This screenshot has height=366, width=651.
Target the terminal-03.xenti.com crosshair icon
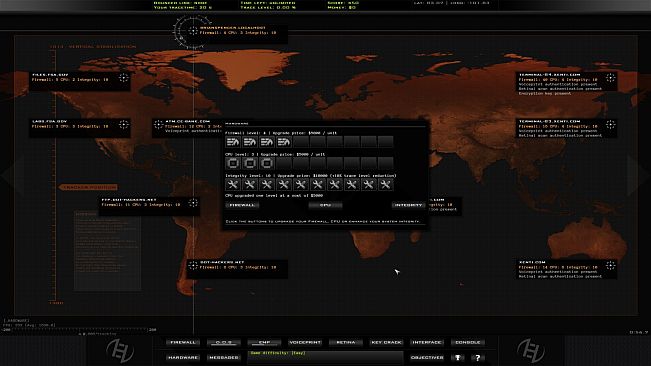pos(610,124)
